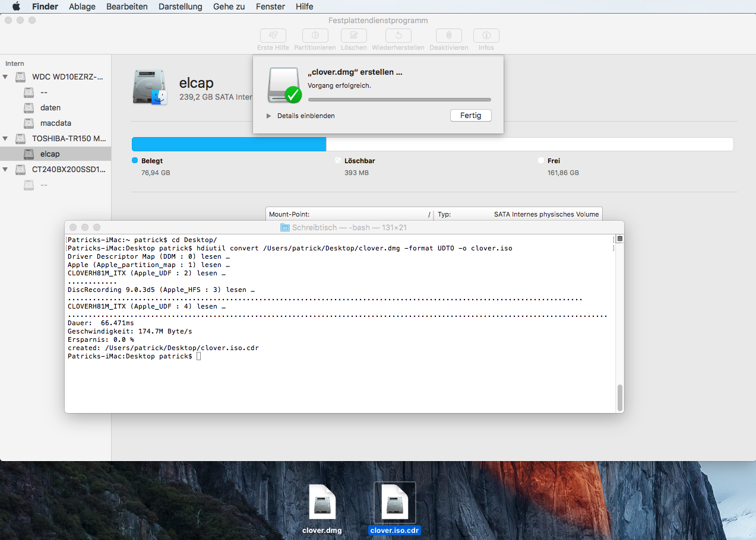Screen dimensions: 756x540
Task: Click the Deaktivieren toolbar icon
Action: pos(448,36)
